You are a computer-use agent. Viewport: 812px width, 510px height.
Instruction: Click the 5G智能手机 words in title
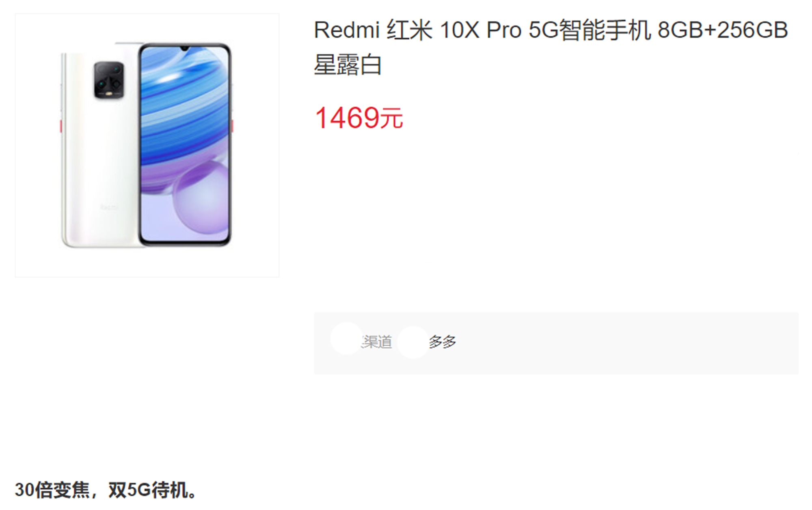(x=590, y=30)
